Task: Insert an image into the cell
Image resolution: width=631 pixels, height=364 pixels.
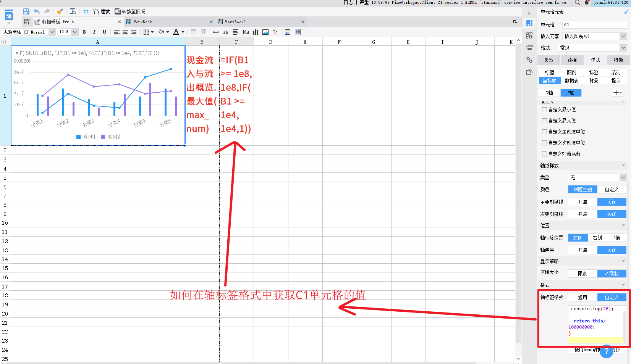Action: (265, 32)
